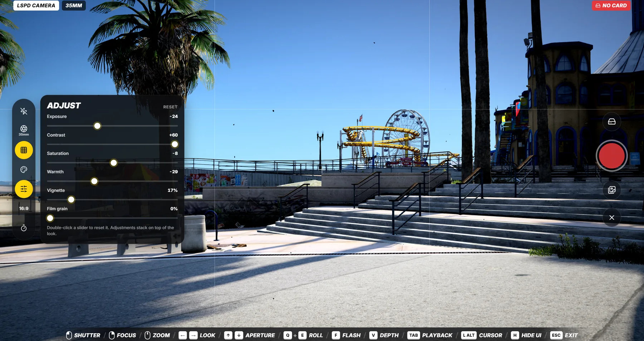Click the Zoom scroll-wheel icon hint
Viewport: 644px width, 341px height.
point(147,335)
